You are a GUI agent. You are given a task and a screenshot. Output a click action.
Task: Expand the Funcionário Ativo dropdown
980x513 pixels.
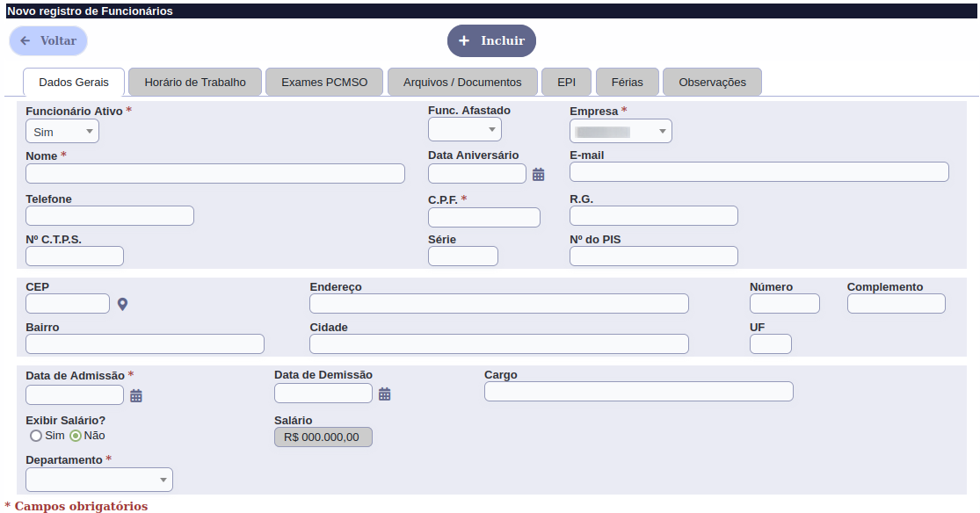coord(62,132)
